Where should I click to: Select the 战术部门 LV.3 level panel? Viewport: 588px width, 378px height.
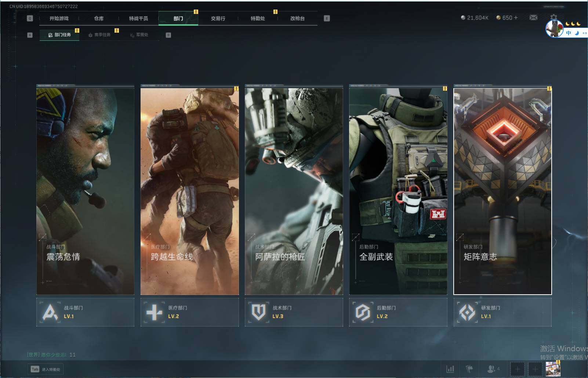pos(294,312)
